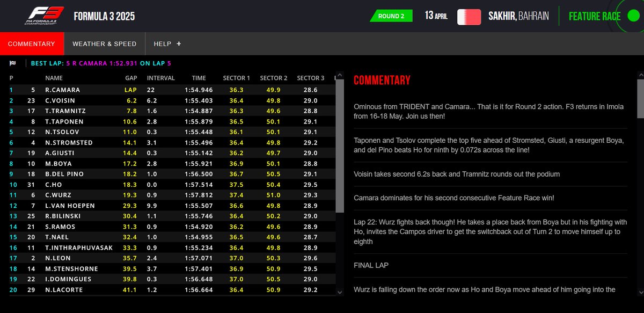Click Camara's lap time 1:54.946
Viewport: 644px width, 313px height.
tap(199, 90)
